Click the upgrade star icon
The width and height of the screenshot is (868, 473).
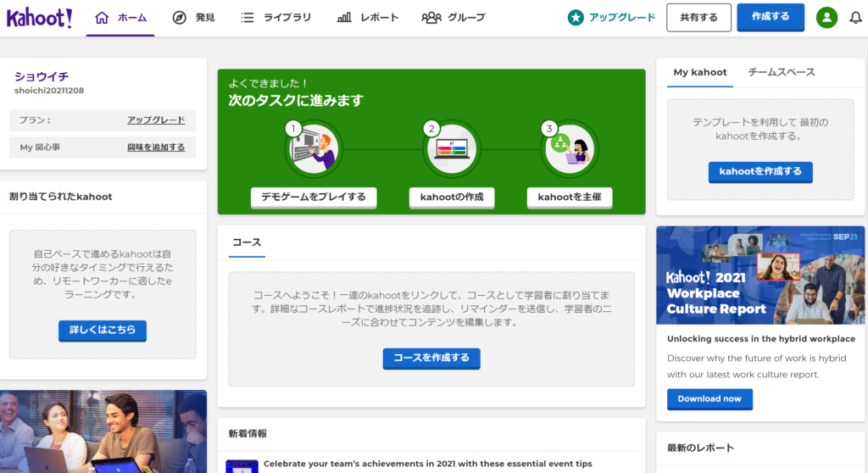coord(576,18)
